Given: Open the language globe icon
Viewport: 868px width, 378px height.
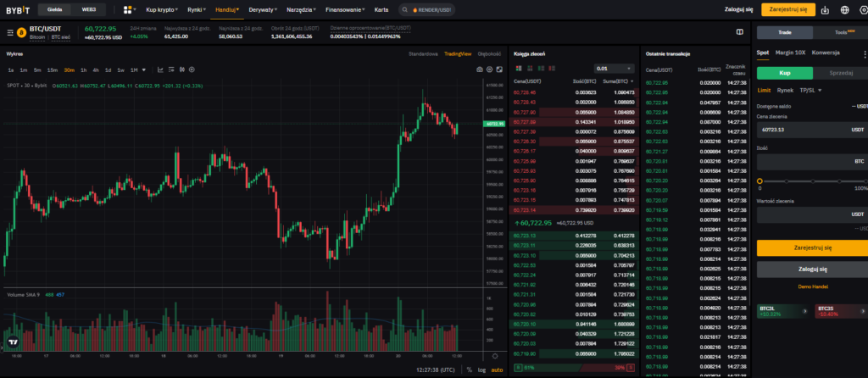Looking at the screenshot, I should (846, 10).
